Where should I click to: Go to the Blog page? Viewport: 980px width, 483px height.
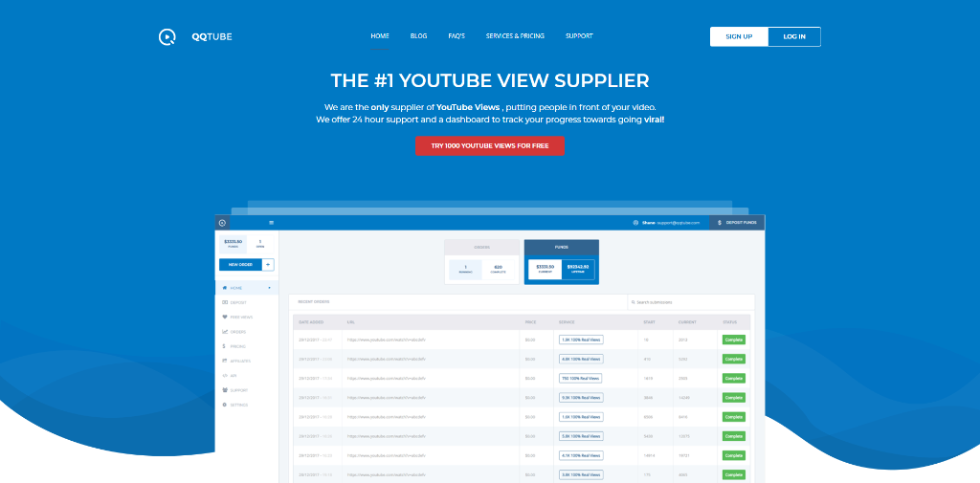pyautogui.click(x=419, y=36)
